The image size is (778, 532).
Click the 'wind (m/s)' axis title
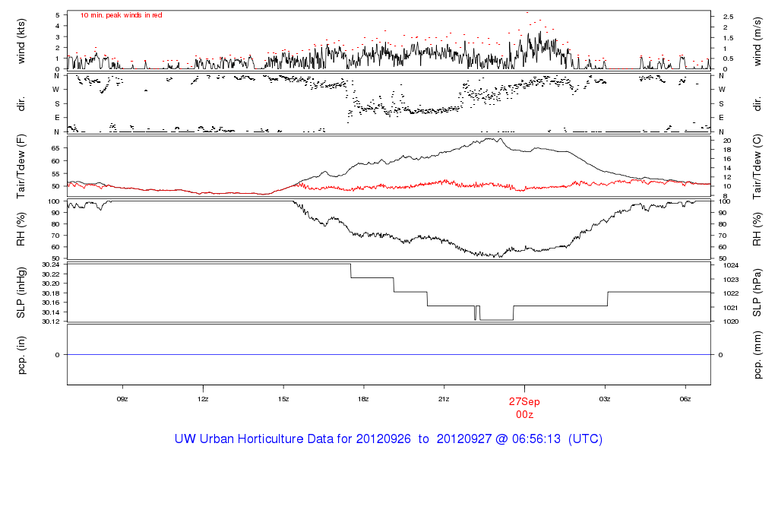click(757, 42)
